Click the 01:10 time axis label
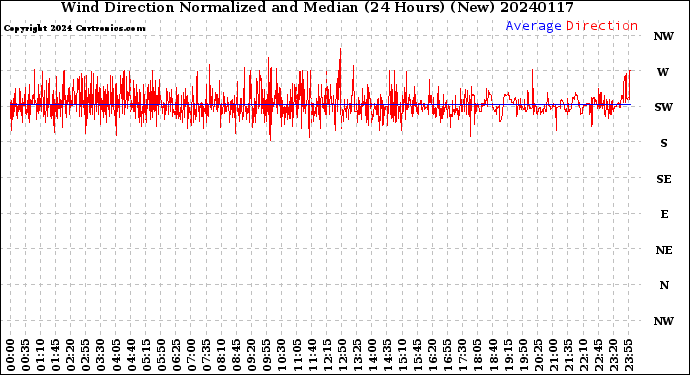The width and height of the screenshot is (690, 375). [x=40, y=355]
